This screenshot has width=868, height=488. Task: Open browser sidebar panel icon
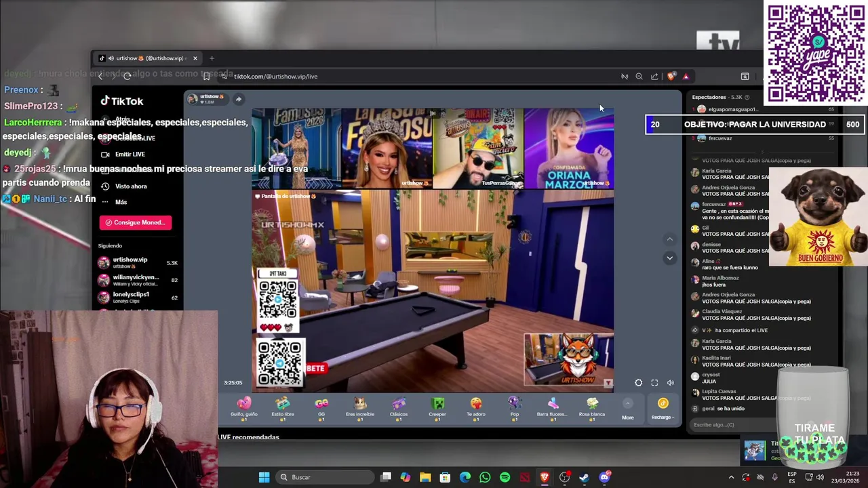point(745,77)
